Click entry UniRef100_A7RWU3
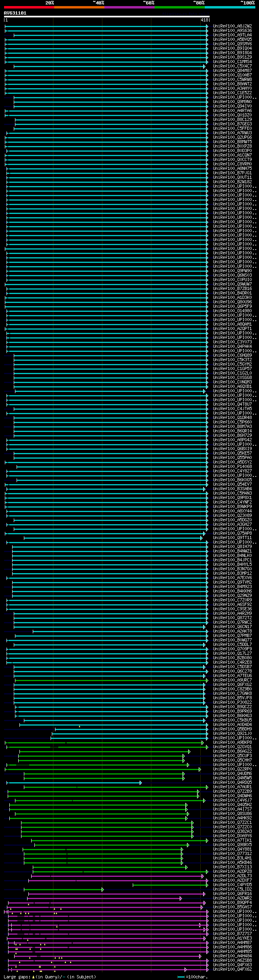The height and width of the screenshot is (980, 259). click(x=232, y=133)
